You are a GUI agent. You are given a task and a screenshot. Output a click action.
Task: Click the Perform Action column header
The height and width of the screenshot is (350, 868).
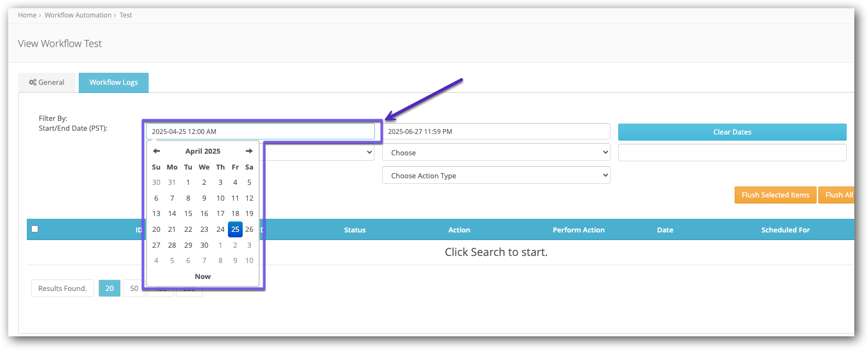(x=578, y=230)
